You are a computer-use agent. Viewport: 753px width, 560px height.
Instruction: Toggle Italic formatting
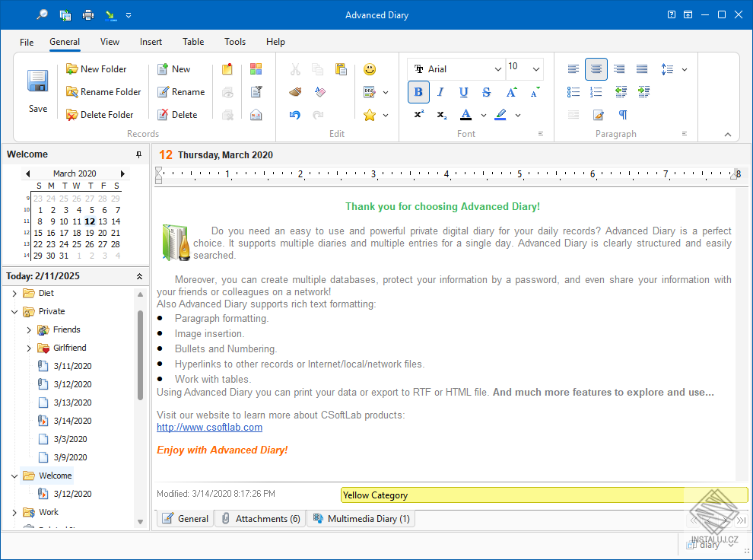440,92
